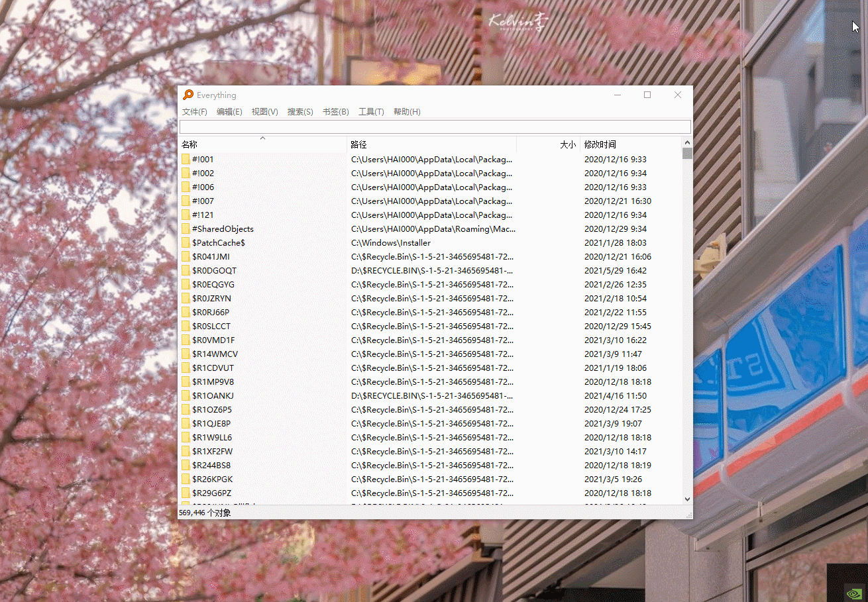Click folder icon of $R1CDVUT
Image resolution: width=868 pixels, height=602 pixels.
tap(186, 368)
